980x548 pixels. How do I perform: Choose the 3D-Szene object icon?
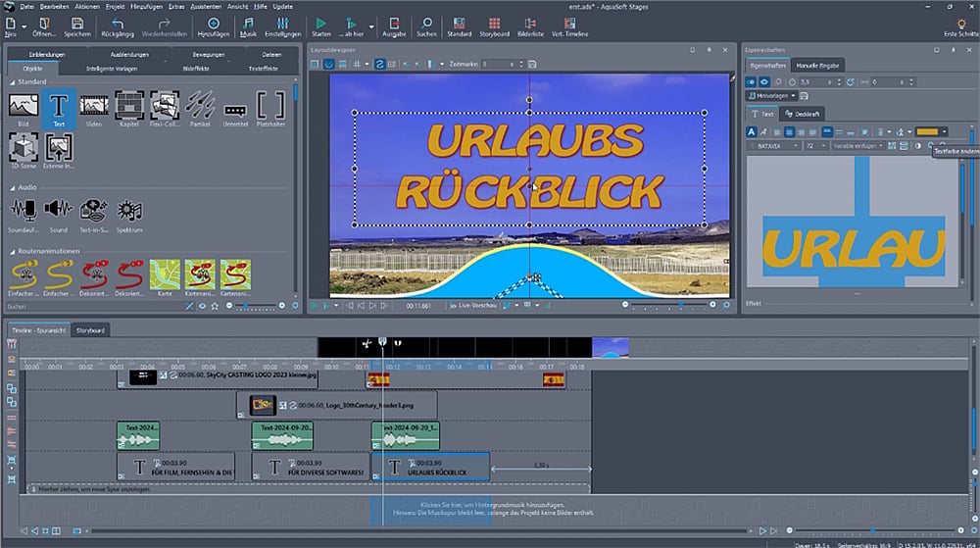(24, 148)
